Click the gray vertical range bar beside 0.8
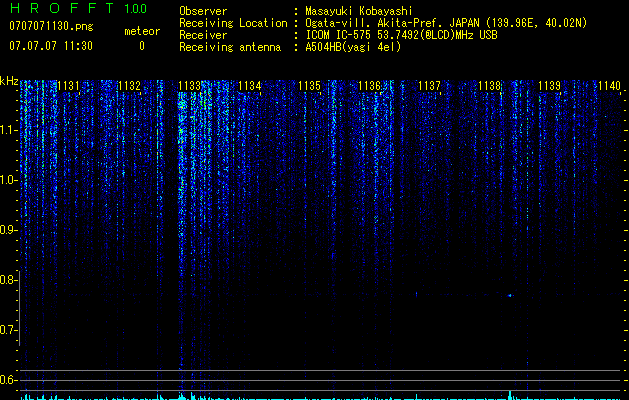Image resolution: width=629 pixels, height=400 pixels. (19, 308)
